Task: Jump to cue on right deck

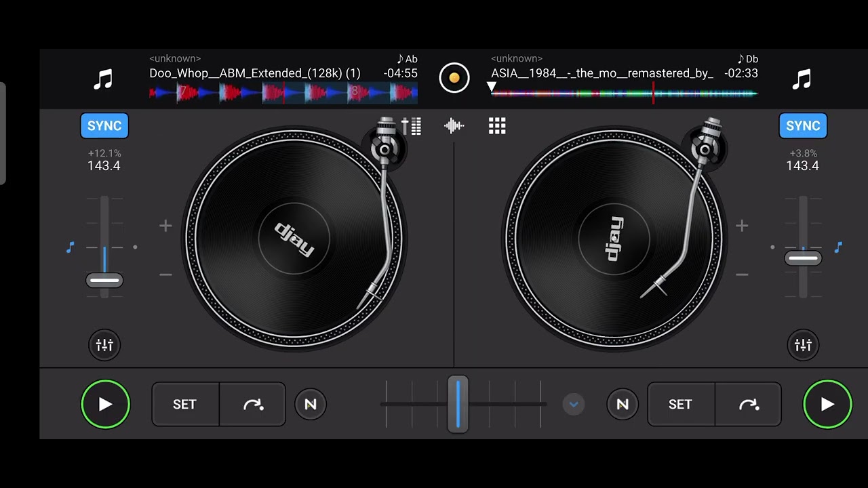Action: click(x=749, y=405)
